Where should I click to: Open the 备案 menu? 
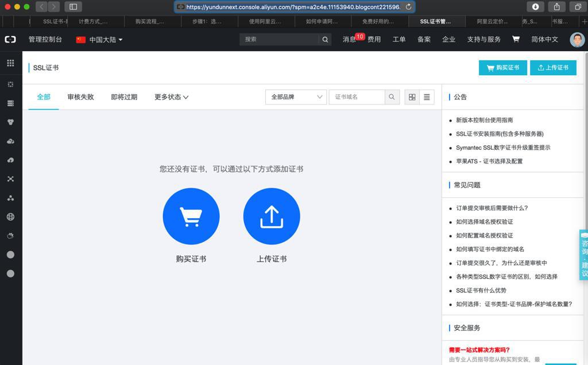[424, 40]
